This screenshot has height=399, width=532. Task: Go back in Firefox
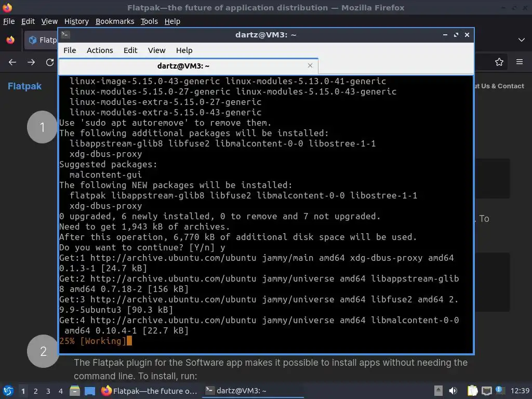click(12, 62)
